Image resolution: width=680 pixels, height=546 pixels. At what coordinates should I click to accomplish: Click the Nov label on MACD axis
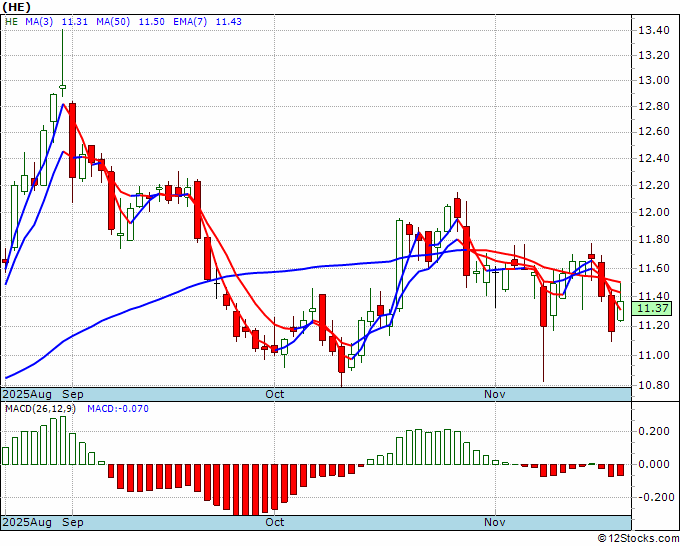click(495, 522)
